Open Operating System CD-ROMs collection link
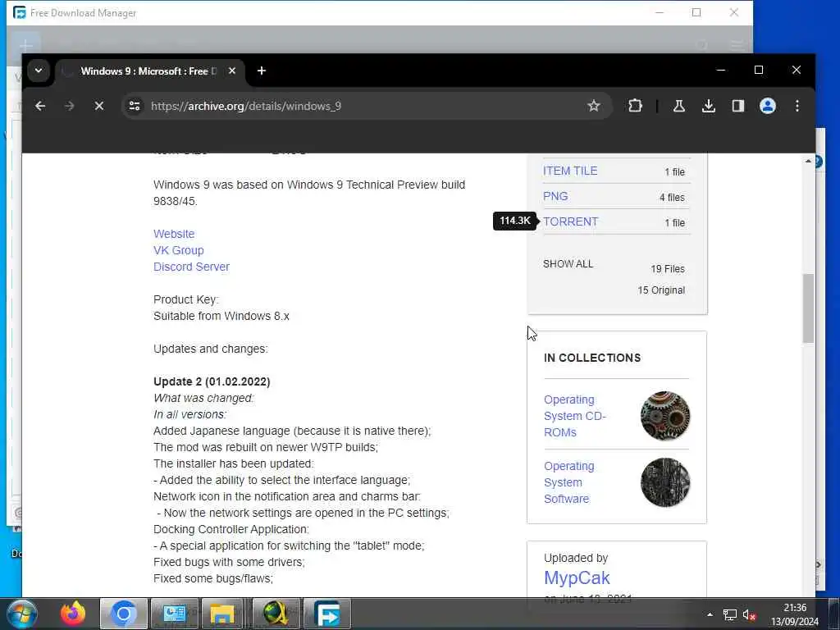Screen dimensions: 840x630 click(x=575, y=416)
